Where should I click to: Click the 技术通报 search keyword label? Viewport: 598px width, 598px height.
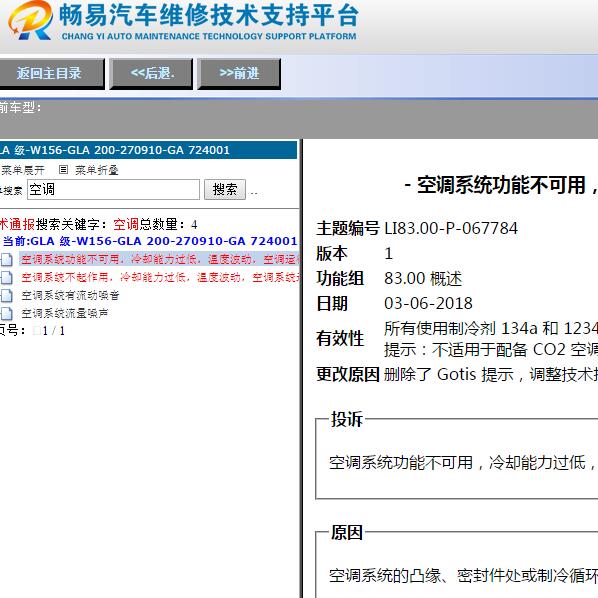click(x=18, y=224)
